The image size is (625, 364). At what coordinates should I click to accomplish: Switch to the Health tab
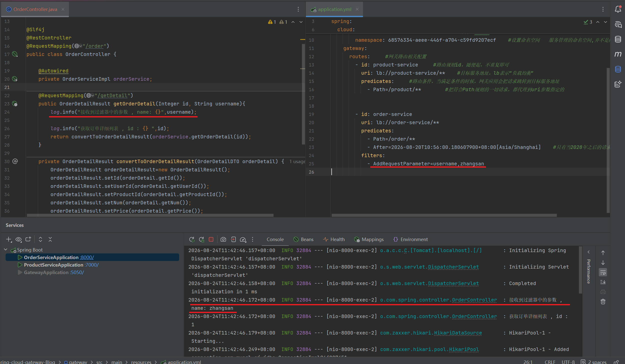click(x=334, y=239)
